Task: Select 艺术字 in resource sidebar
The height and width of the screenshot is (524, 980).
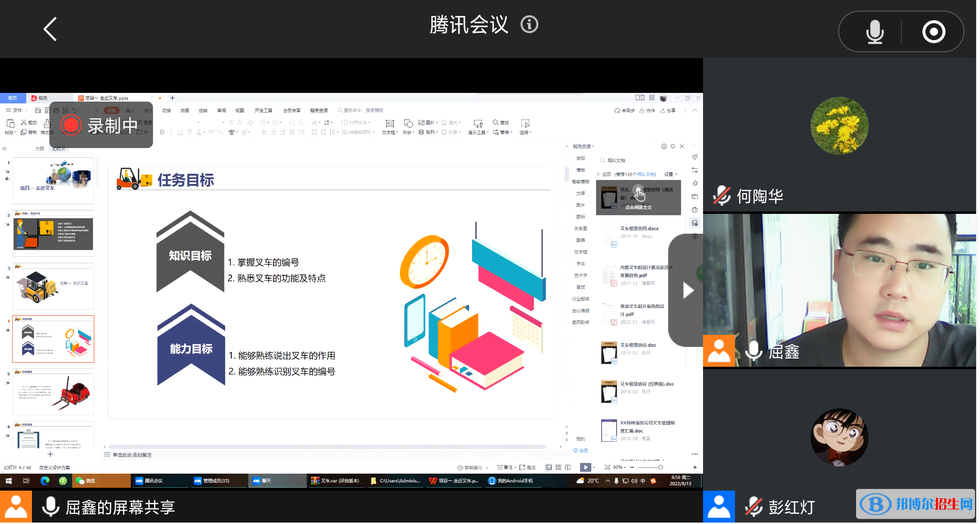Action: click(581, 275)
